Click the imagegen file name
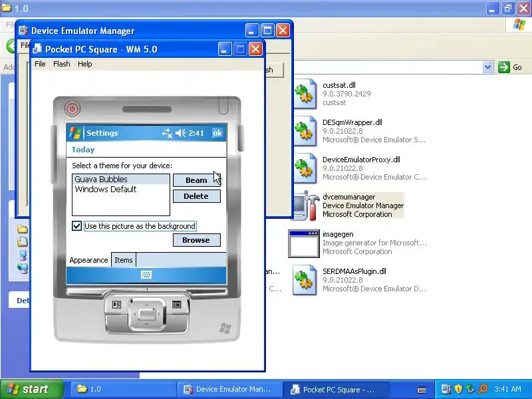Image resolution: width=532 pixels, height=399 pixels. coord(338,234)
